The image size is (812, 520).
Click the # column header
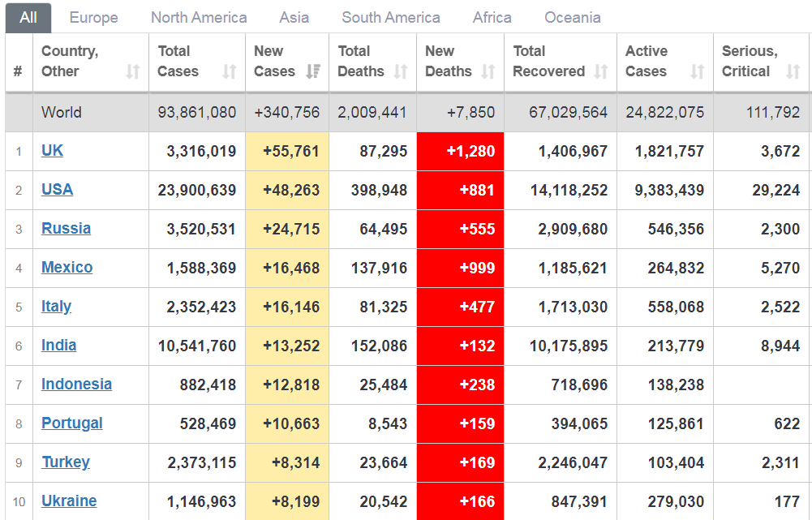point(18,71)
